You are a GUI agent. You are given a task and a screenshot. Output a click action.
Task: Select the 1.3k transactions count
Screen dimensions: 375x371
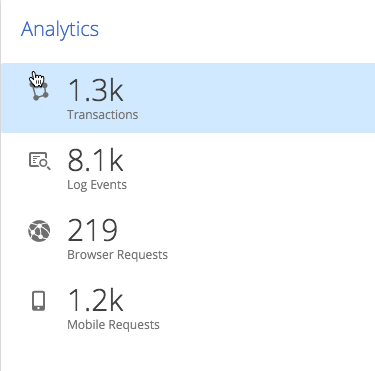[95, 90]
